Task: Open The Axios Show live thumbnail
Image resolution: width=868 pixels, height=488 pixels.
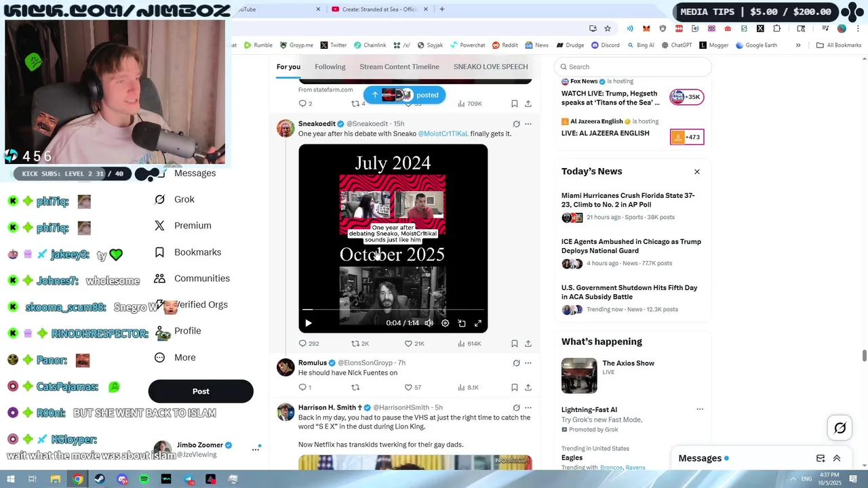Action: [579, 375]
